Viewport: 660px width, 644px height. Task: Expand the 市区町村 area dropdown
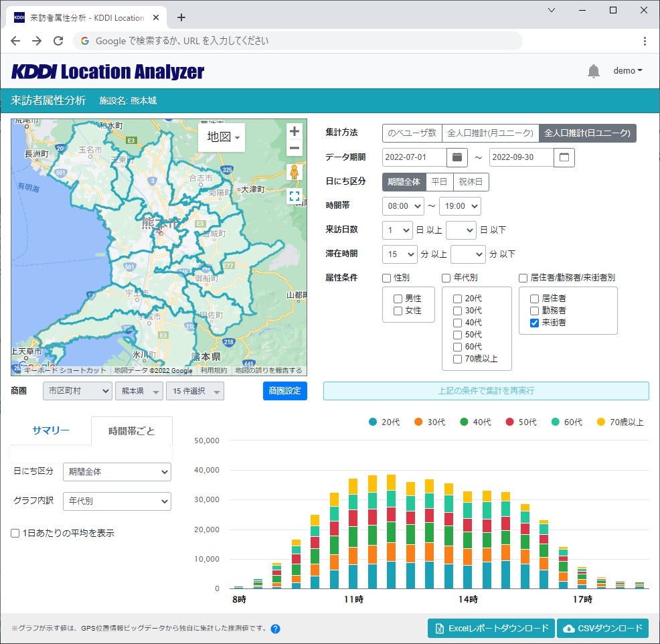coord(77,391)
